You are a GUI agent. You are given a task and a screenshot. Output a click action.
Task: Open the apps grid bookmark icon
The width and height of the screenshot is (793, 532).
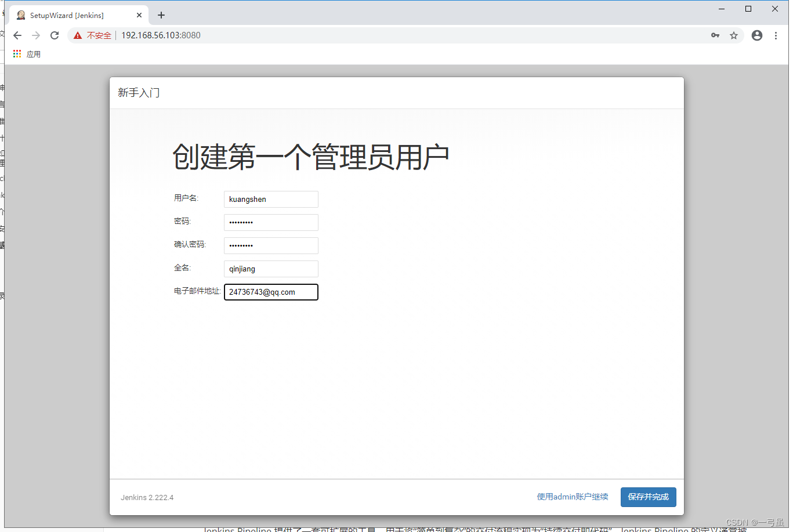point(17,54)
